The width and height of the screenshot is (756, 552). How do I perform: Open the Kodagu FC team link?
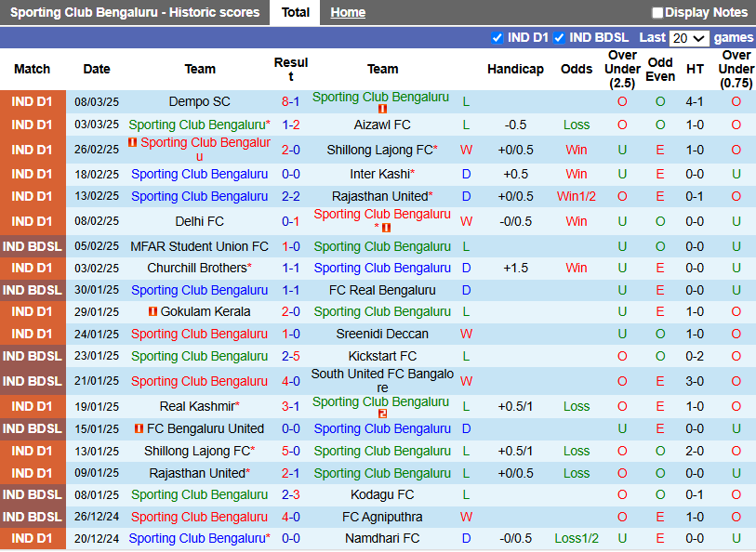(x=382, y=494)
